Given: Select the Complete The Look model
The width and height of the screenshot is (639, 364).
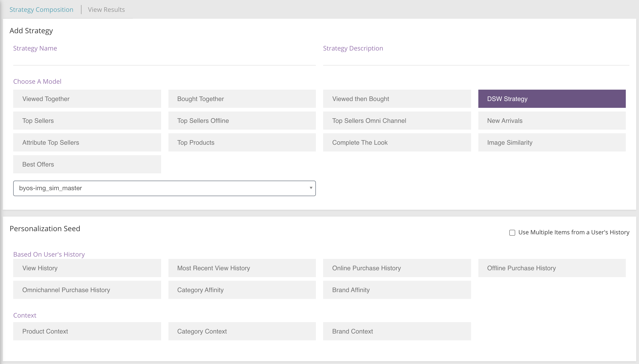Looking at the screenshot, I should (x=397, y=142).
